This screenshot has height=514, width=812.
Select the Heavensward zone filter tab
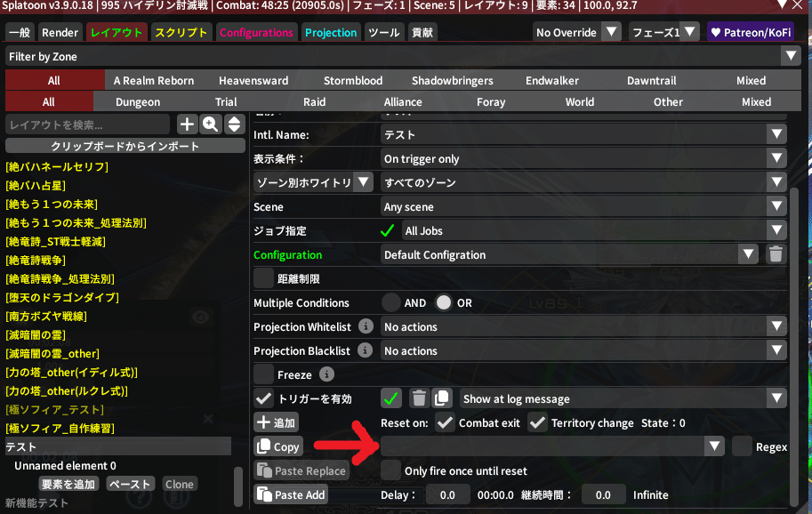pos(253,81)
